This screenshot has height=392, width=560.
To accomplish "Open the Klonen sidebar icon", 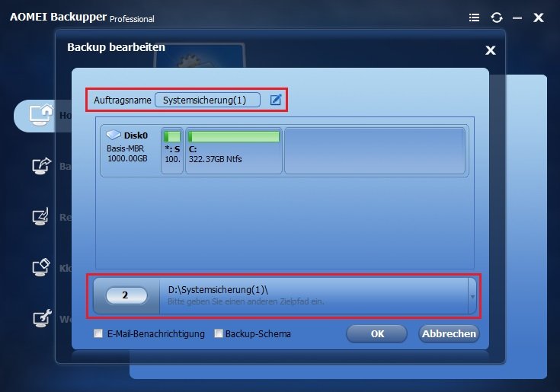I will tap(40, 267).
